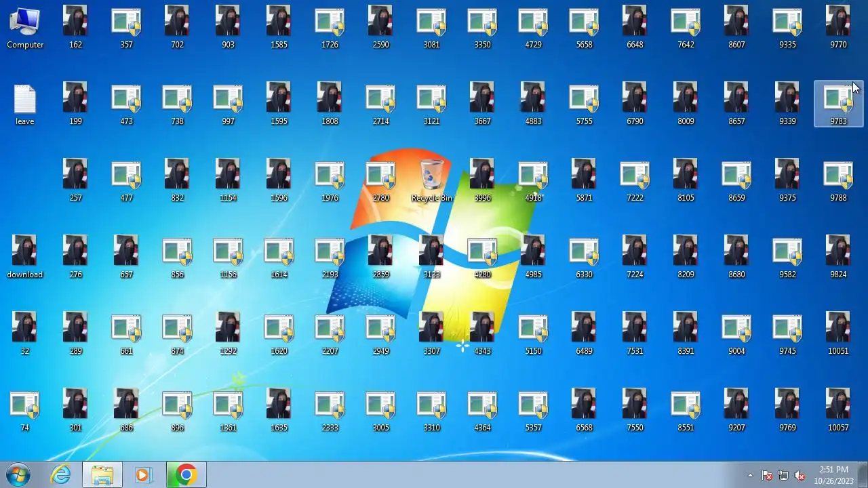Select the icon labeled 9004

[736, 334]
